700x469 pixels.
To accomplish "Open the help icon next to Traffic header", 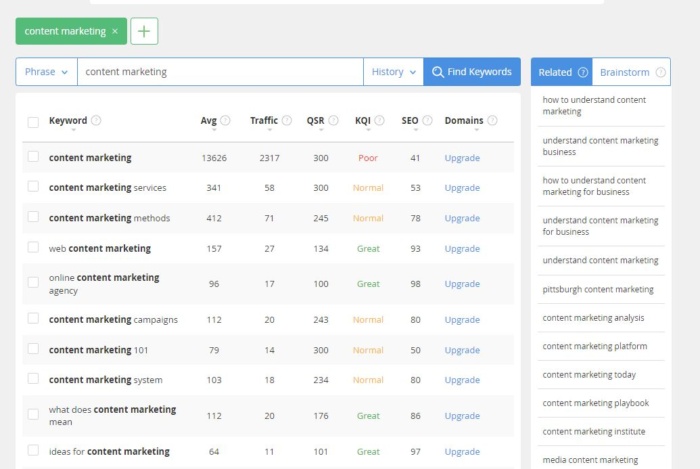I will (287, 120).
